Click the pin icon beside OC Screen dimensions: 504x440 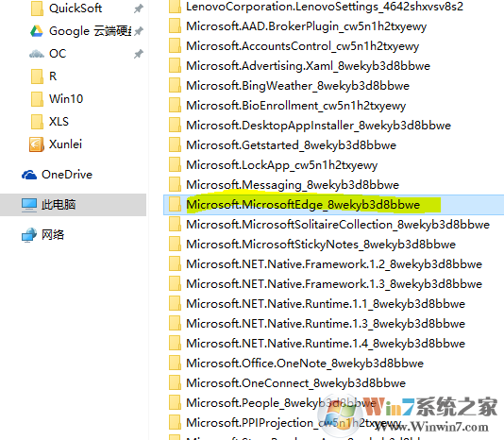point(138,54)
